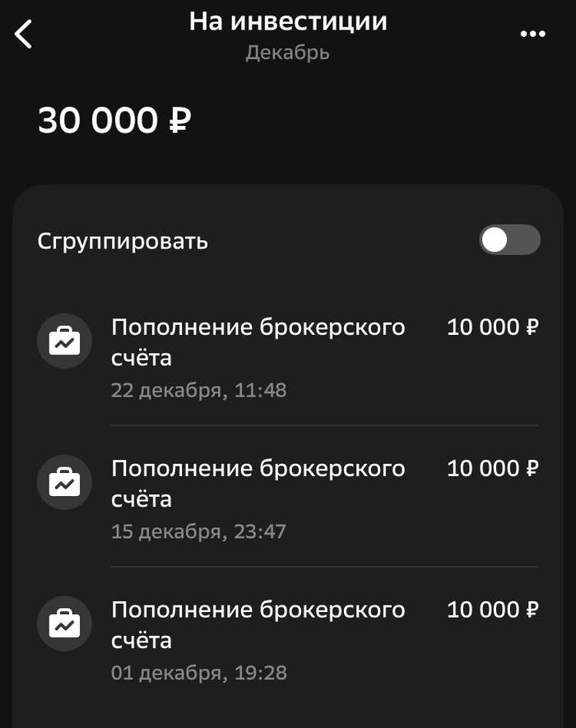Screen dimensions: 576x728
Task: Tap the 22 декабря, 11:48 timestamp
Action: [199, 390]
